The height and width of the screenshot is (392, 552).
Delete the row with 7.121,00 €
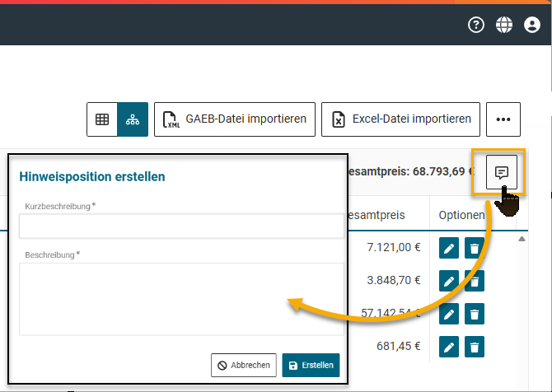(475, 248)
